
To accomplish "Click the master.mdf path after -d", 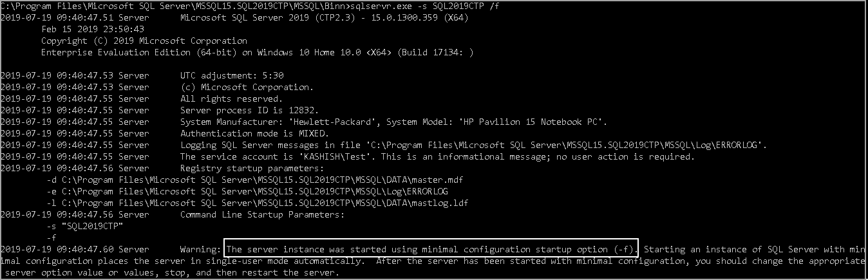I will point(262,180).
